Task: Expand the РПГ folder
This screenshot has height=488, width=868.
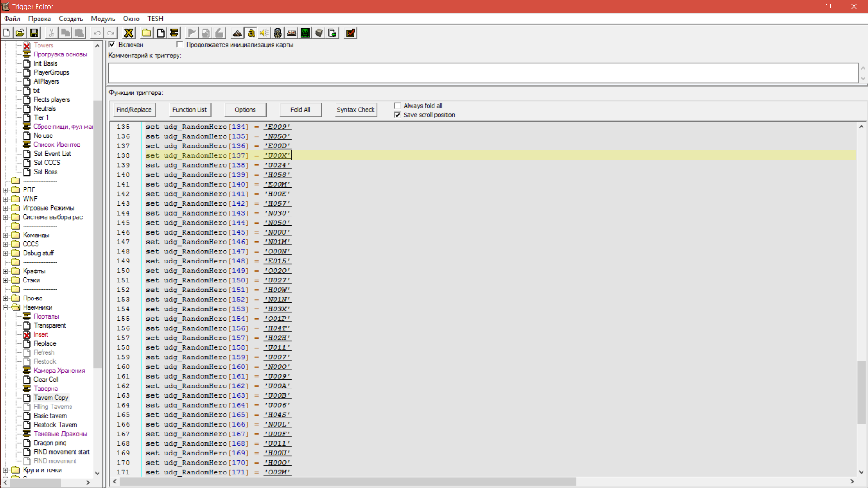Action: 5,190
